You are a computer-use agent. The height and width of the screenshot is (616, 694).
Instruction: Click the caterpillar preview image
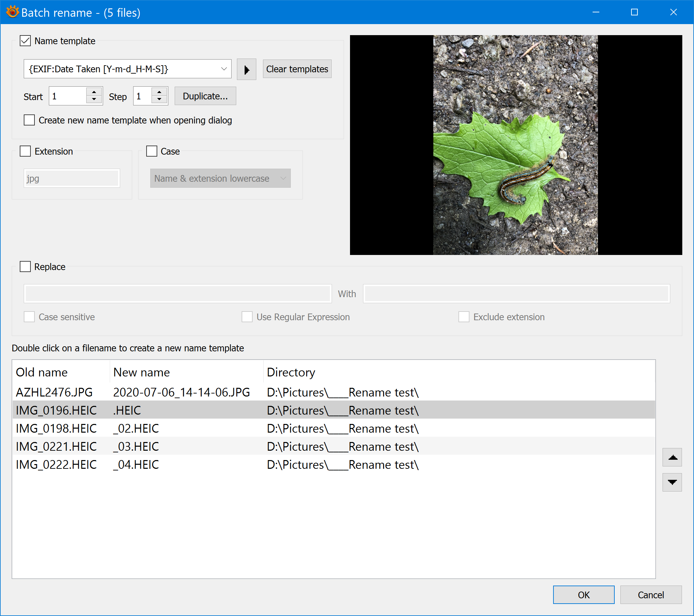[515, 145]
